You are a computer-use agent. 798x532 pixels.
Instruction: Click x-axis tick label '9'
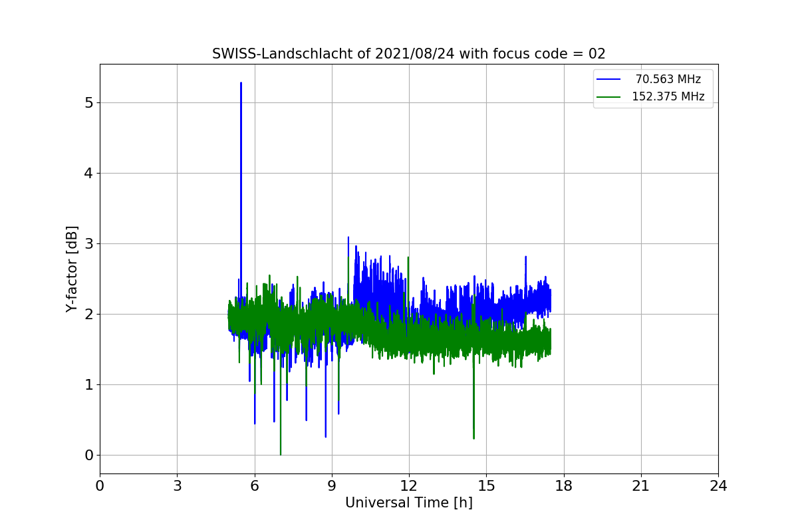[x=332, y=486]
